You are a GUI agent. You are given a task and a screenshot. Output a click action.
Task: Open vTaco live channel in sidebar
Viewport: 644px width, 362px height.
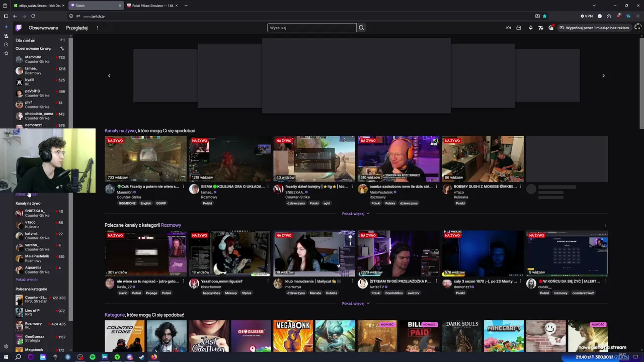40,224
